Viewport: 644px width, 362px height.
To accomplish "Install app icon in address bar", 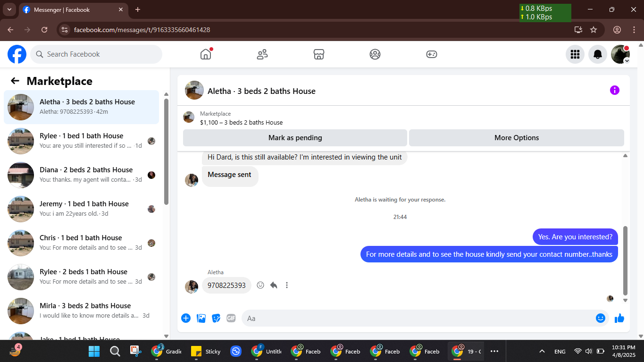I will pos(578,30).
